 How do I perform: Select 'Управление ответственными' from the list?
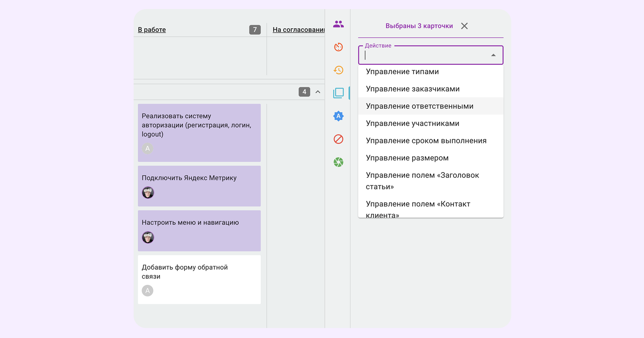419,106
